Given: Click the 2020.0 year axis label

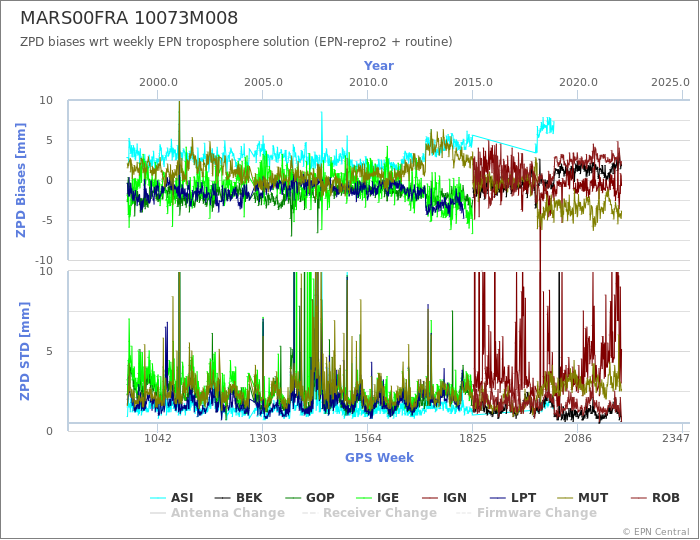Looking at the screenshot, I should tap(578, 83).
